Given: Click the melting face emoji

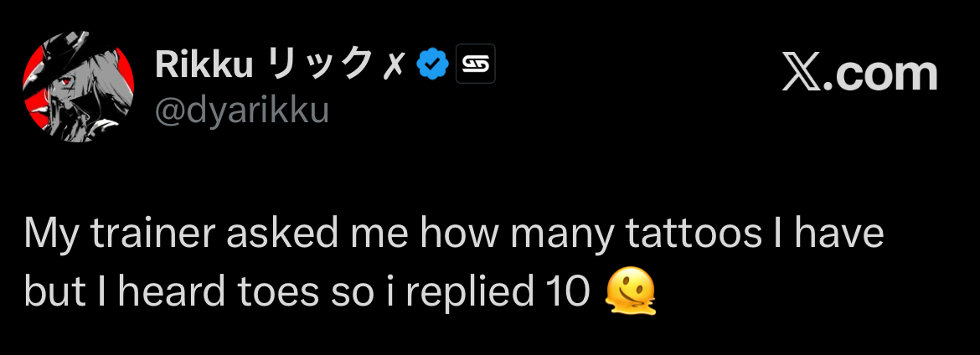Looking at the screenshot, I should (x=630, y=290).
